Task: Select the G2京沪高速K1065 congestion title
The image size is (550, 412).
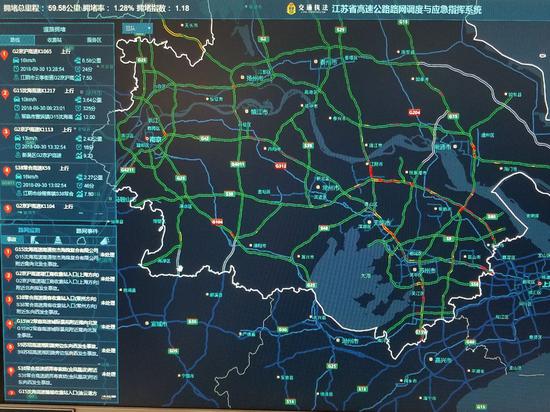Action: [32, 52]
